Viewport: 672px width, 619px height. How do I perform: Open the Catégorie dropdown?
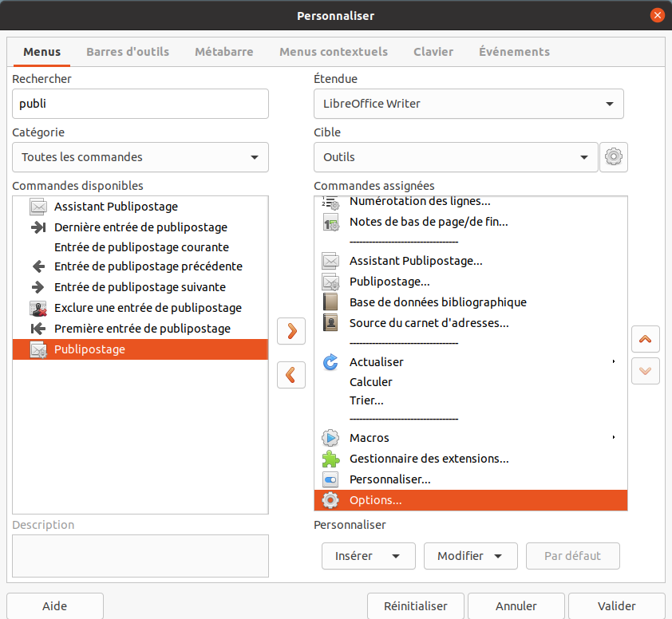tap(140, 157)
